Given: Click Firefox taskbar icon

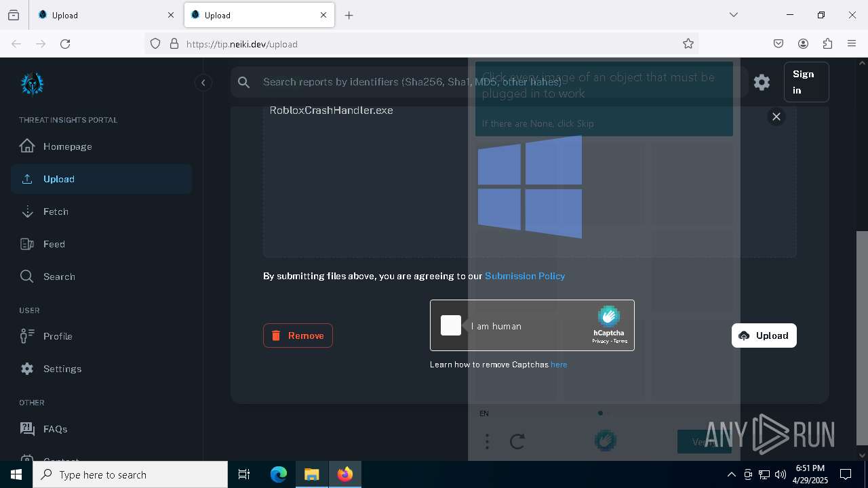Looking at the screenshot, I should [345, 474].
